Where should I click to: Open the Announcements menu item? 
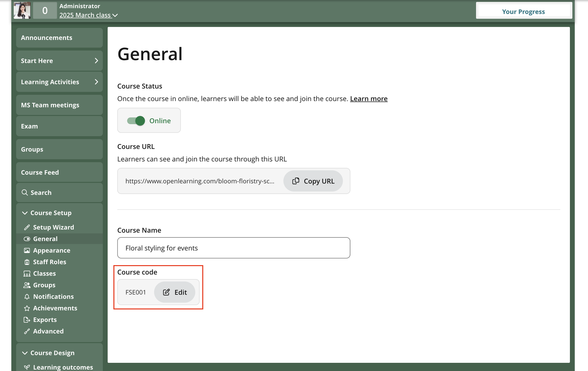(x=46, y=38)
